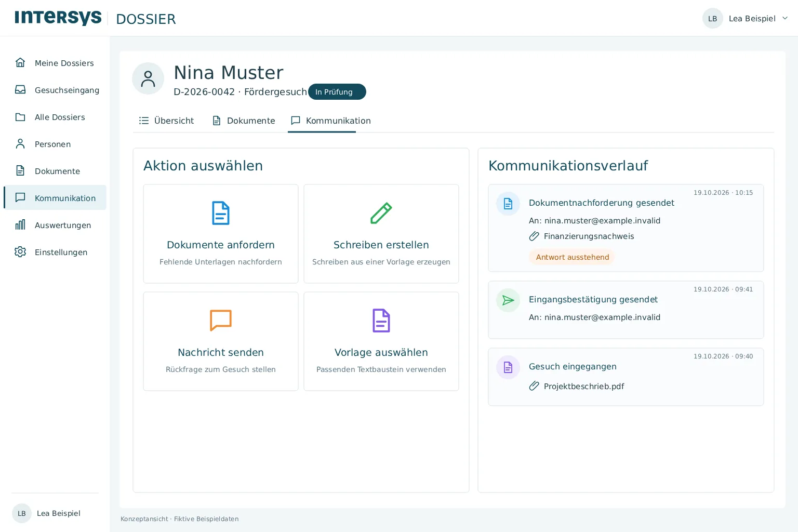This screenshot has height=532, width=798.
Task: Click Nina Muster's profile avatar
Action: pos(148,78)
